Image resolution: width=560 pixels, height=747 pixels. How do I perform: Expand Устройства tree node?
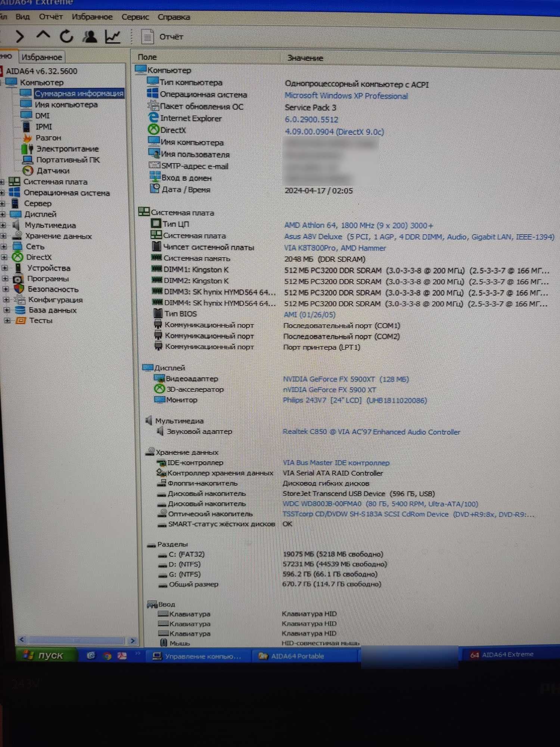point(5,268)
